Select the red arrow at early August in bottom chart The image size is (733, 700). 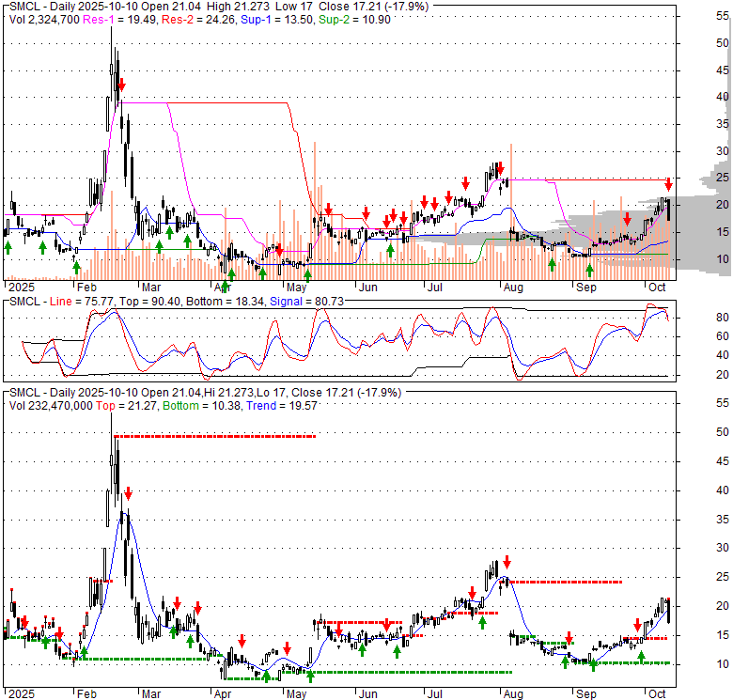pos(507,562)
